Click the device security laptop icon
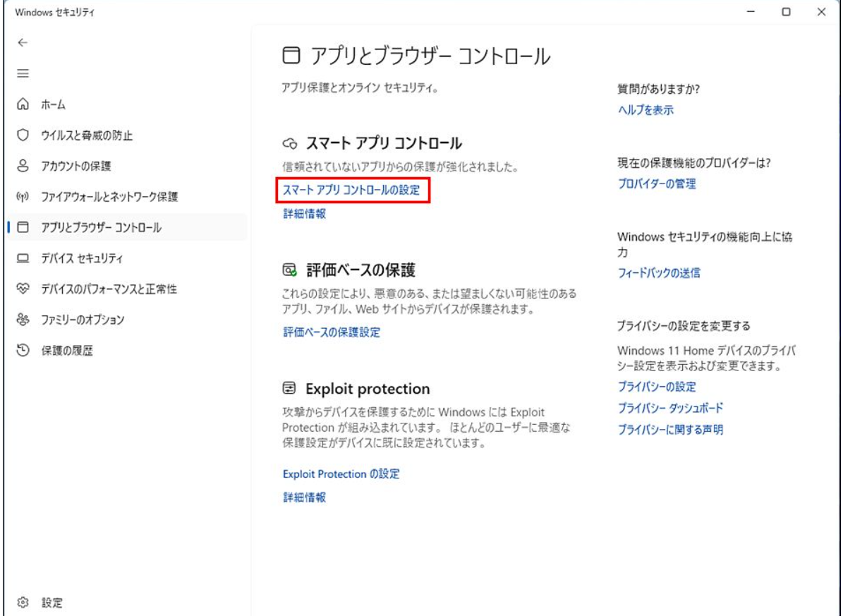This screenshot has height=616, width=843. 23,258
